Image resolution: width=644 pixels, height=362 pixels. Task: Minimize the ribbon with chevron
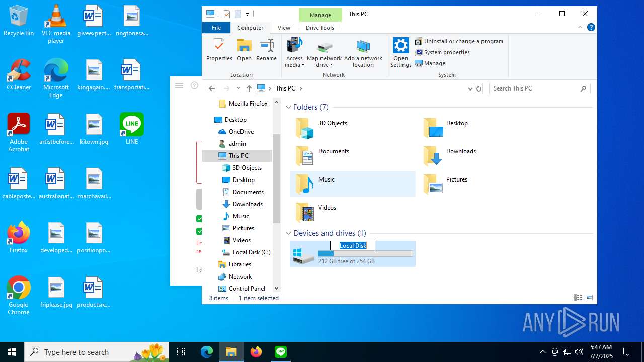click(580, 27)
